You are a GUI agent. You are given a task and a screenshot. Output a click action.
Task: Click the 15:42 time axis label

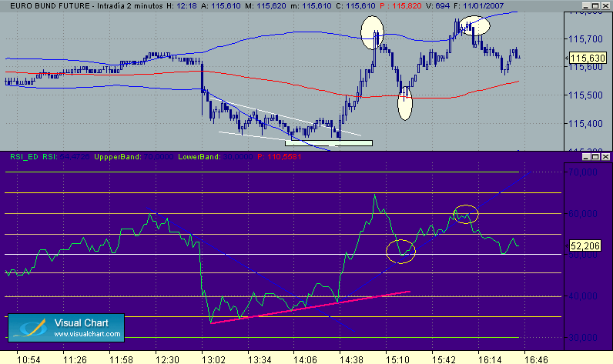(444, 359)
